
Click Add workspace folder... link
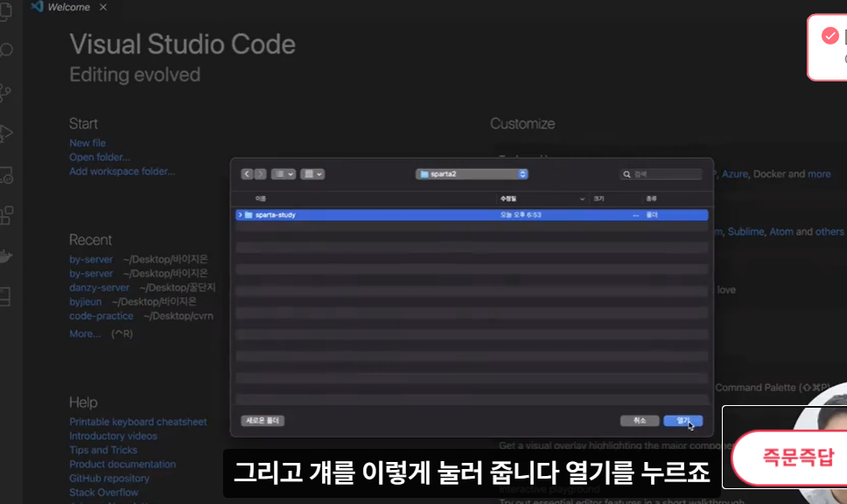point(122,171)
